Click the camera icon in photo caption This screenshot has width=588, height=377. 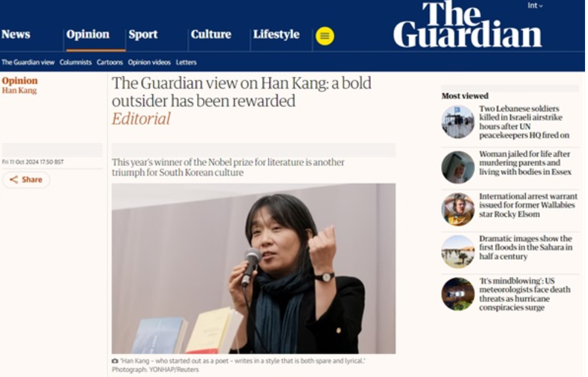(115, 361)
